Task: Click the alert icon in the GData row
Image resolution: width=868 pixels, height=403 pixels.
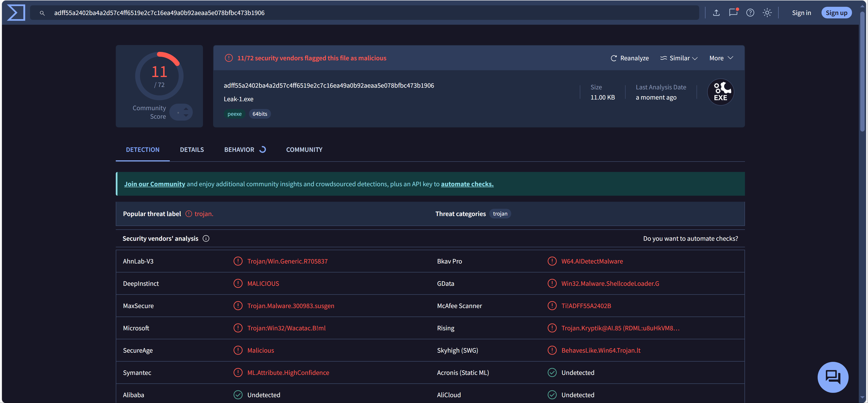Action: (x=552, y=283)
